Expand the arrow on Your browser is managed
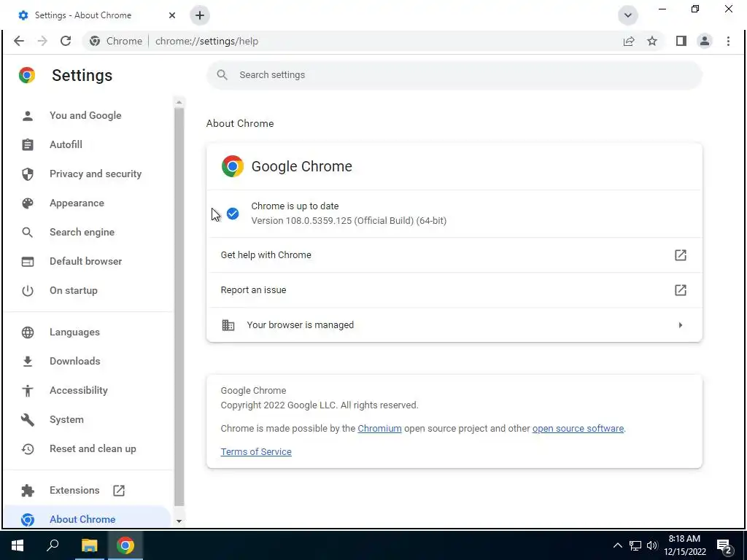 click(681, 324)
